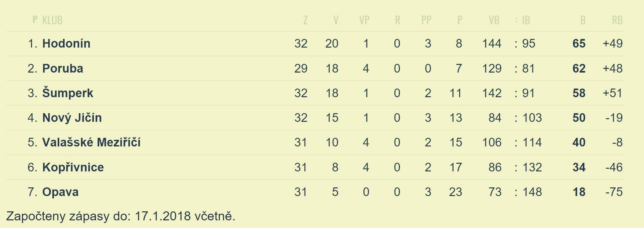This screenshot has width=644, height=228.
Task: Click the PP column header
Action: [427, 20]
